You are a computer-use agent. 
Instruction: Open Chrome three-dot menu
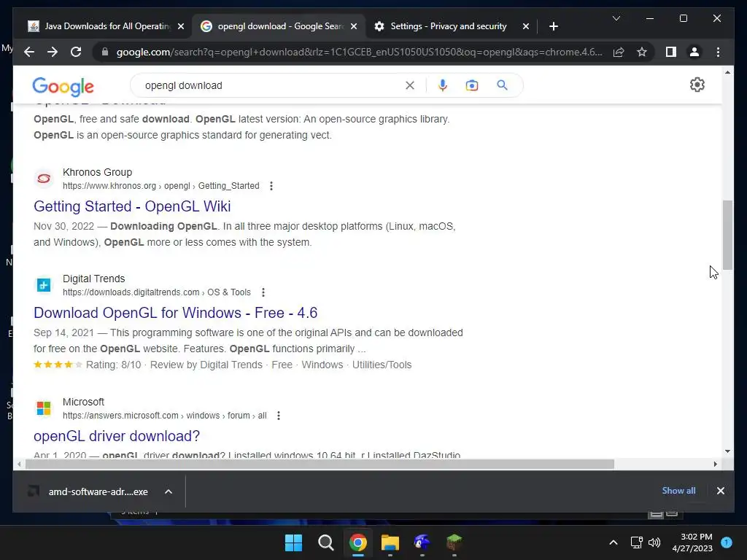[x=718, y=52]
